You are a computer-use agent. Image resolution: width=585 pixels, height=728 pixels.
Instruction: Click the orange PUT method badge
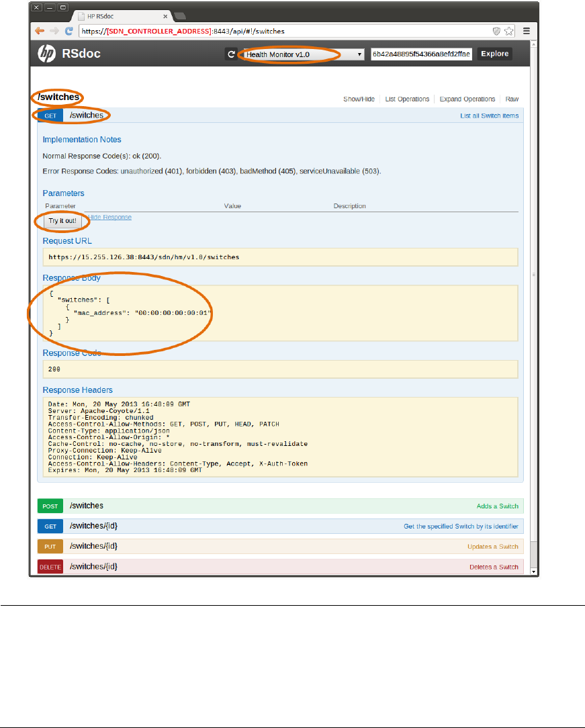(50, 547)
